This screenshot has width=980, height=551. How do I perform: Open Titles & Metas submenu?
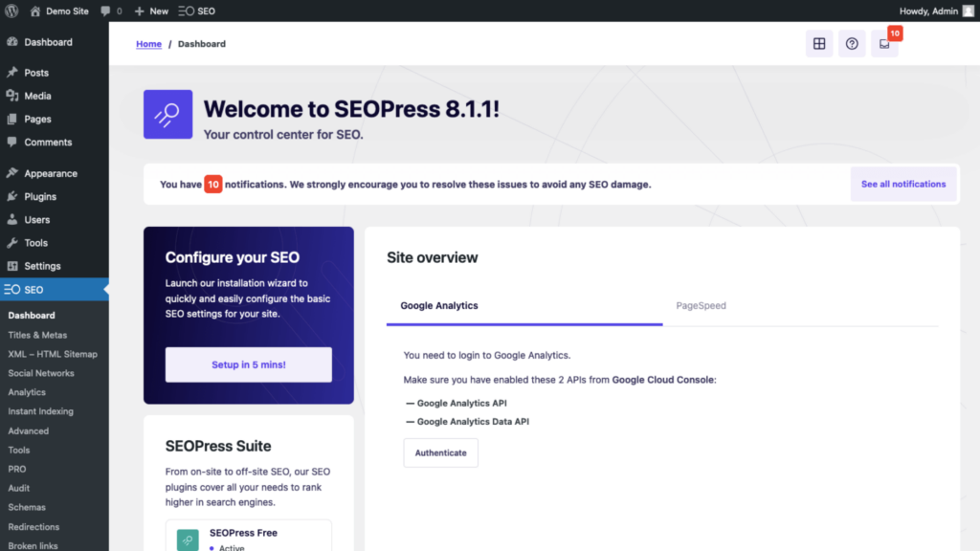click(x=37, y=335)
